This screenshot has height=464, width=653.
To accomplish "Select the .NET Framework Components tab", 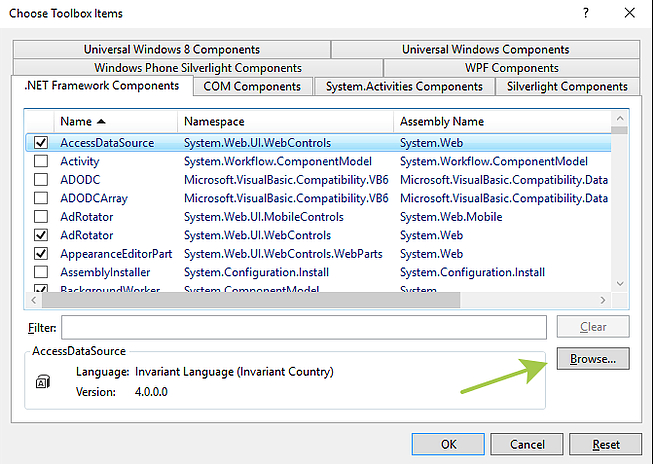I will 102,85.
